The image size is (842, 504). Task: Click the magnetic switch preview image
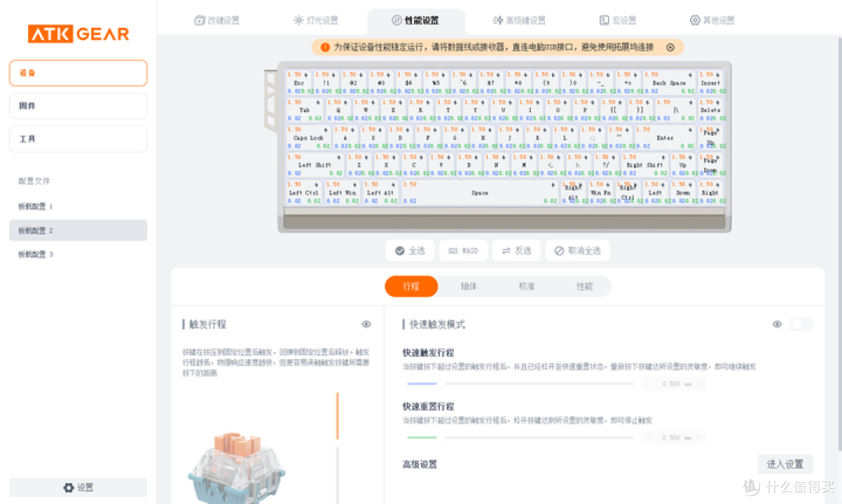[x=236, y=468]
